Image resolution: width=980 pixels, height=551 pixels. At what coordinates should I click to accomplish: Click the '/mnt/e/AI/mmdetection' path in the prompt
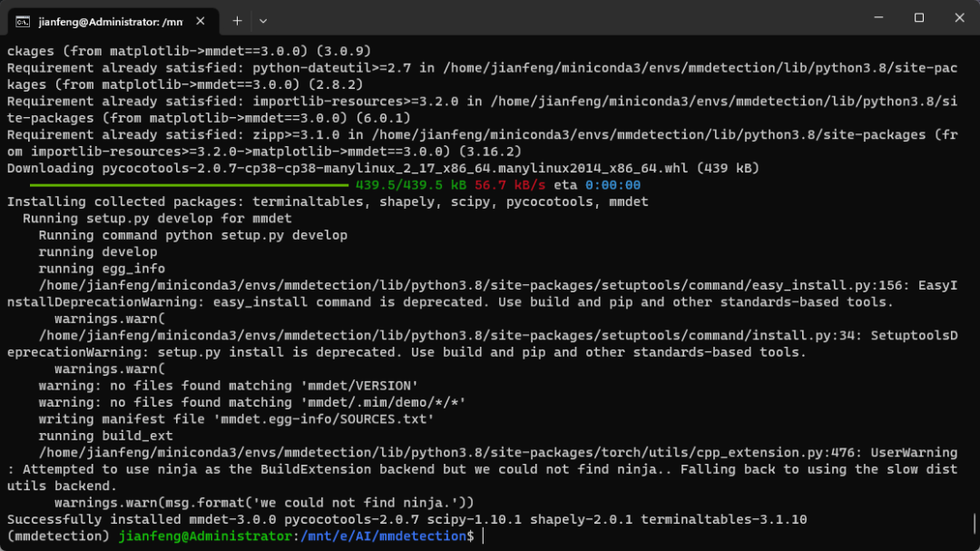(382, 536)
